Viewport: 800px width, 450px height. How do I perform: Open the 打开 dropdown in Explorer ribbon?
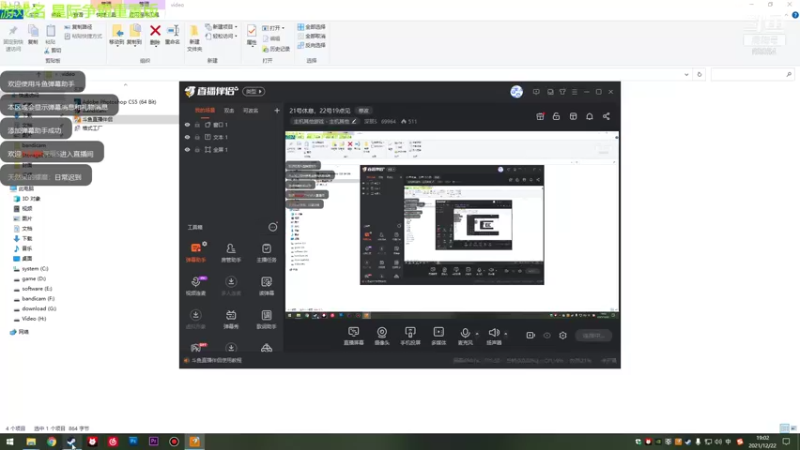coord(273,28)
